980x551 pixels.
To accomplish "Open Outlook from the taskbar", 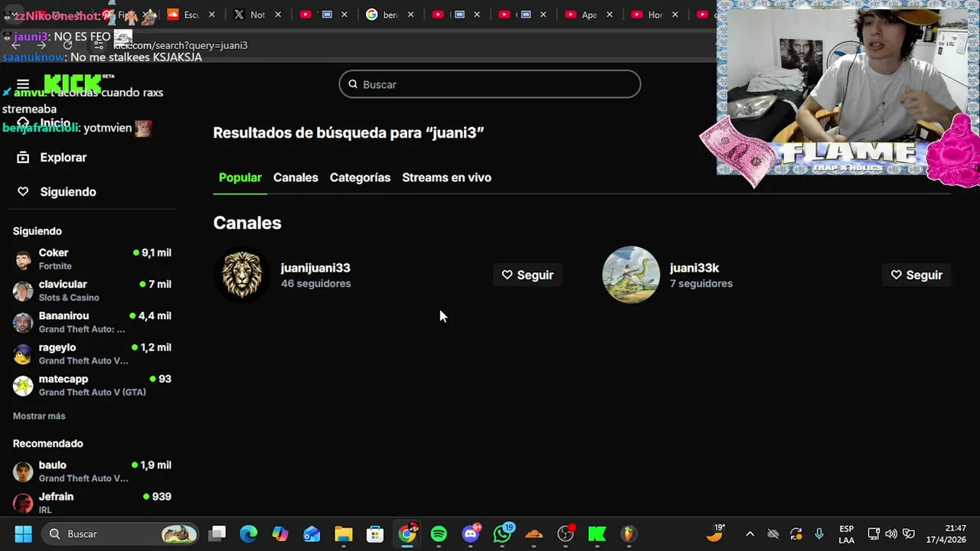I will tap(312, 533).
